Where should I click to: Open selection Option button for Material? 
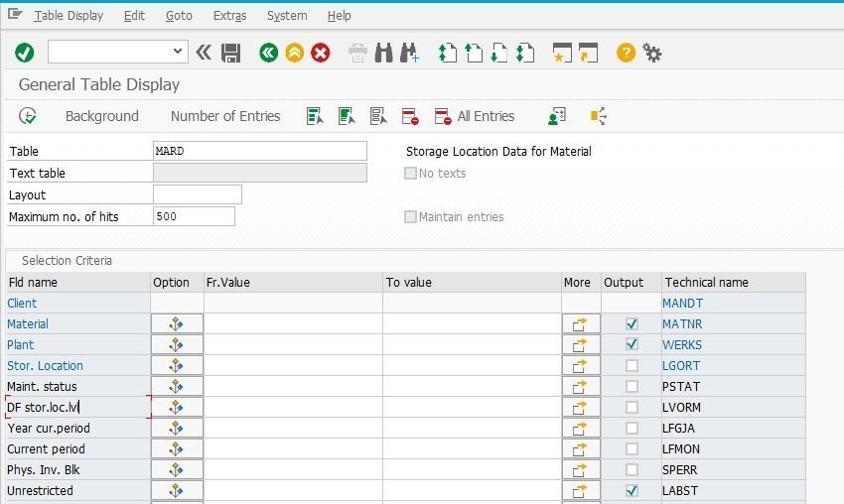point(177,323)
